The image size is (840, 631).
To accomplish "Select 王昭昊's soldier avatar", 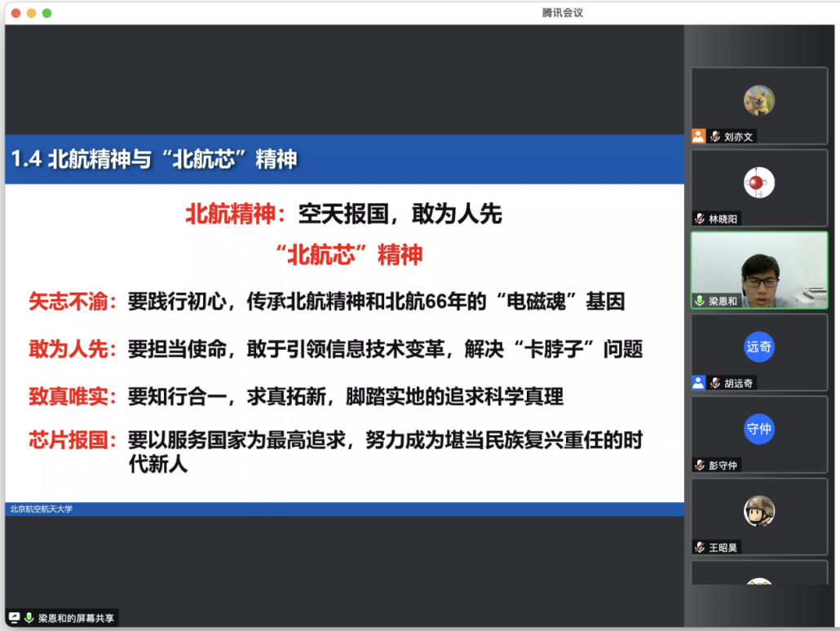I will (758, 511).
